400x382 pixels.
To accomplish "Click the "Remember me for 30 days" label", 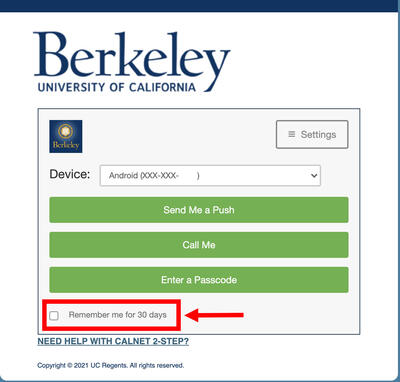I will [x=117, y=315].
